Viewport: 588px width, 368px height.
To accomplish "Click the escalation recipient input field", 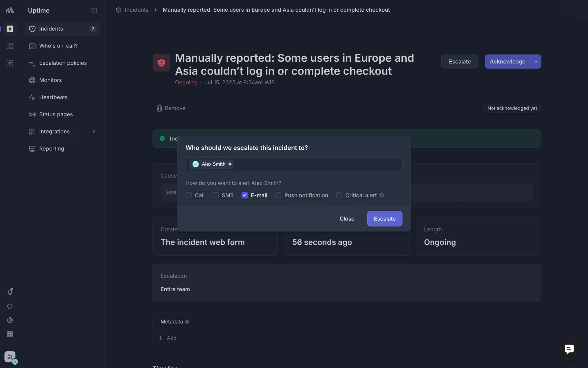I will [x=317, y=164].
